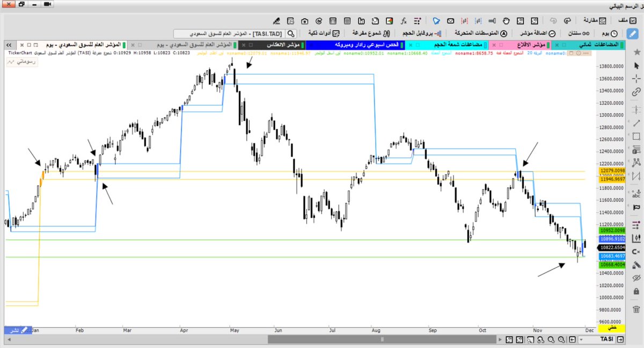Select the favorites star tool
This screenshot has width=644, height=348.
636,52
